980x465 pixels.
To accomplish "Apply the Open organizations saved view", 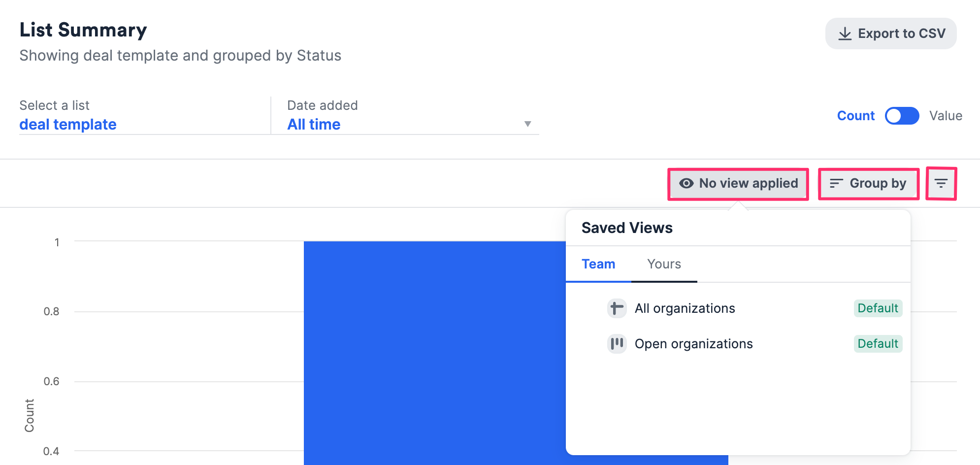I will click(x=693, y=343).
